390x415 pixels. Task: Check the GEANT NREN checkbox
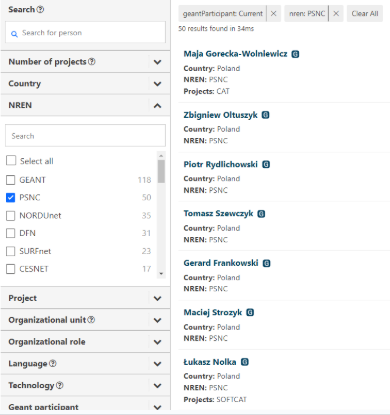click(11, 180)
